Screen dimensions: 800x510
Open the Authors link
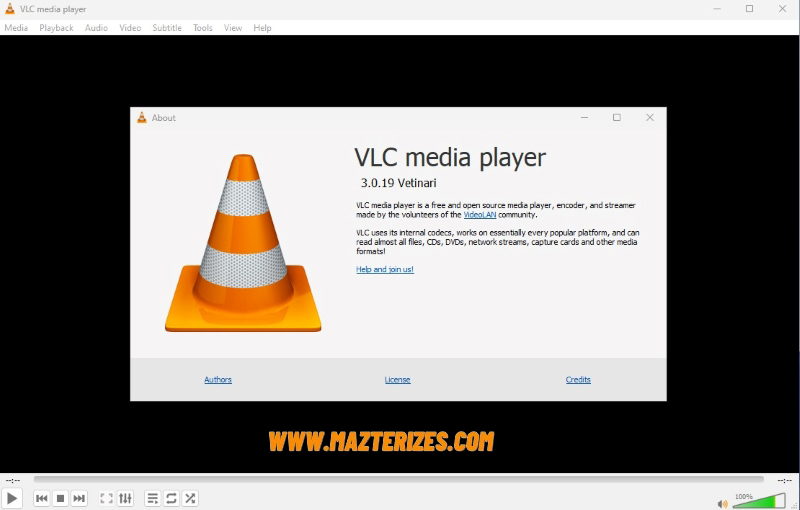click(218, 379)
